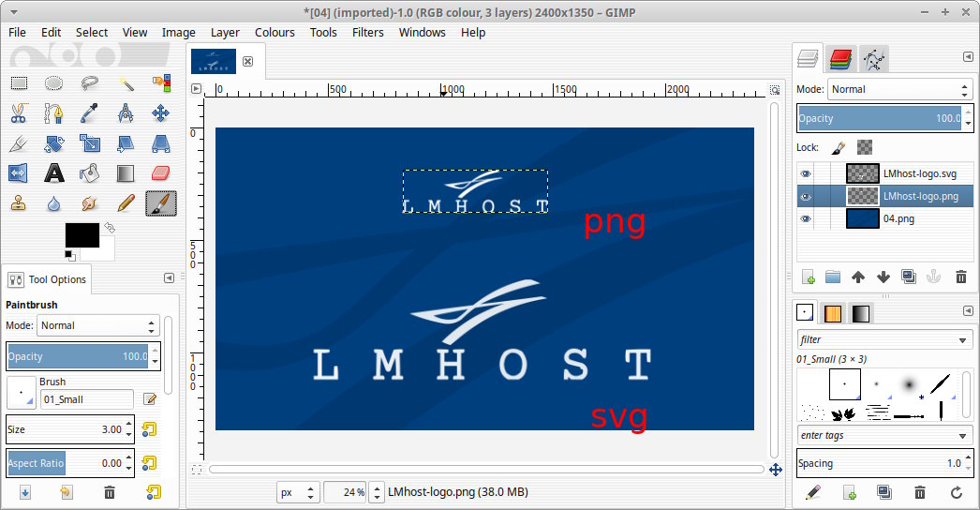The height and width of the screenshot is (510, 980).
Task: Switch to the Paths tab
Action: 874,59
